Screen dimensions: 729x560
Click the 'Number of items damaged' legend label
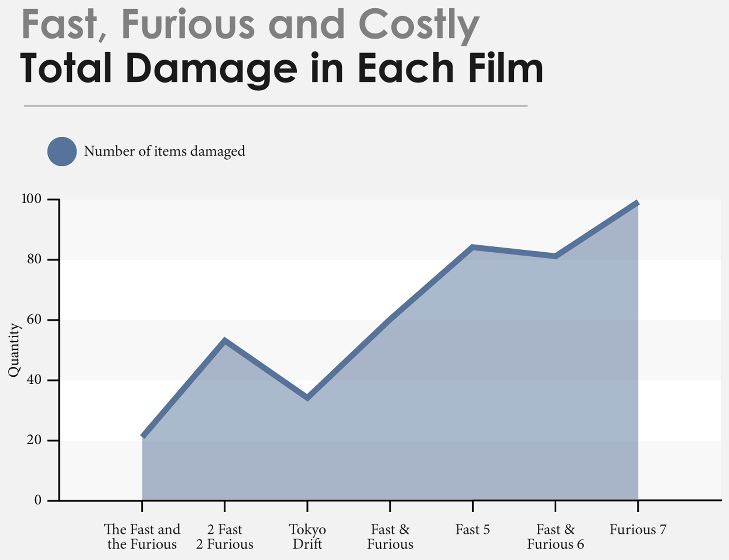click(164, 151)
